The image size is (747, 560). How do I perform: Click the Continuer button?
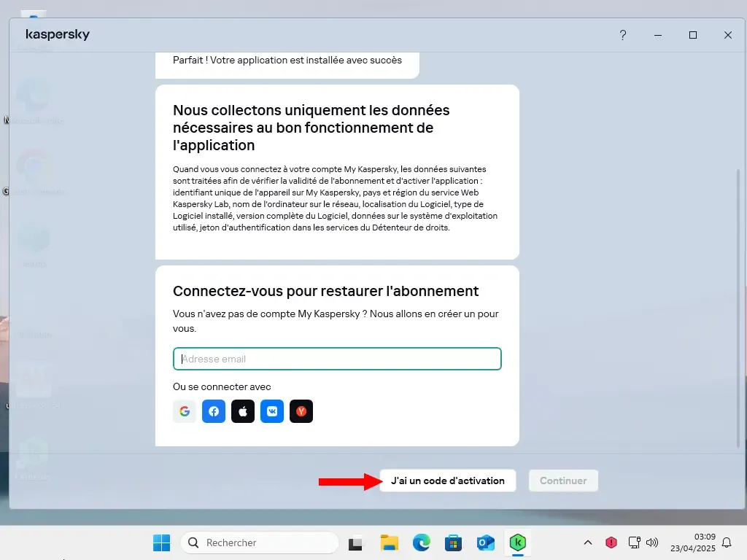tap(563, 481)
